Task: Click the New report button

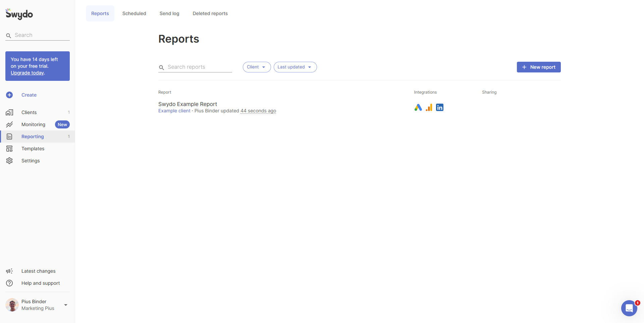Action: pyautogui.click(x=539, y=67)
